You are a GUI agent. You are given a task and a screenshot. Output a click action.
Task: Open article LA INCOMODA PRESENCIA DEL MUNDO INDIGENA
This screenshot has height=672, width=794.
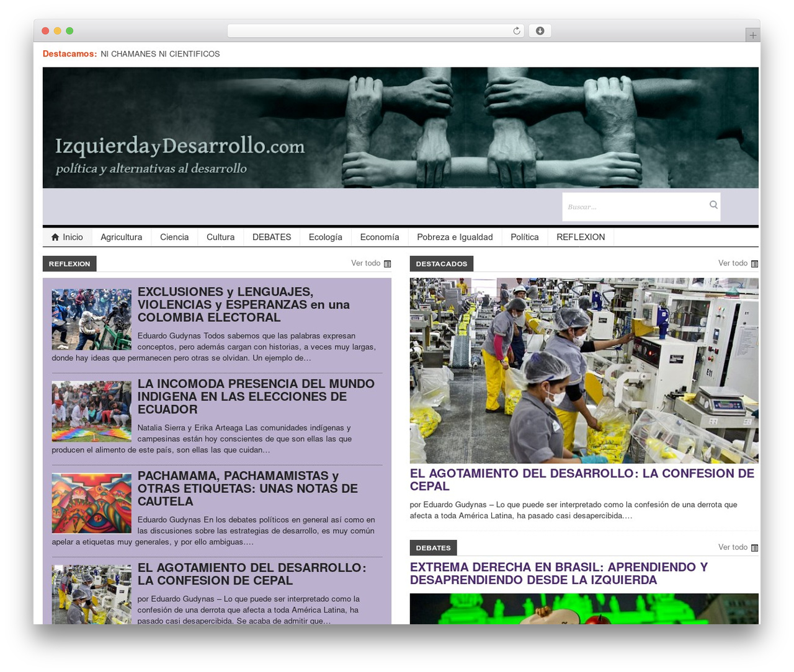click(x=256, y=396)
